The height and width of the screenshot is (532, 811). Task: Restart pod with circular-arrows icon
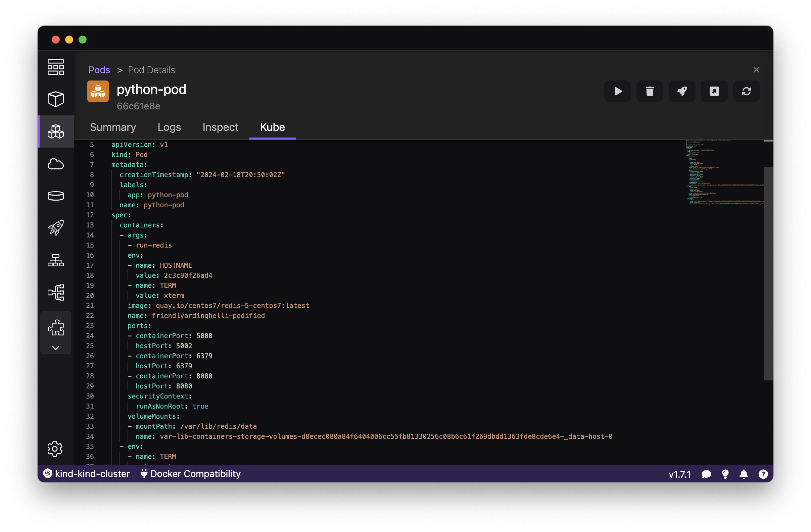coord(746,91)
